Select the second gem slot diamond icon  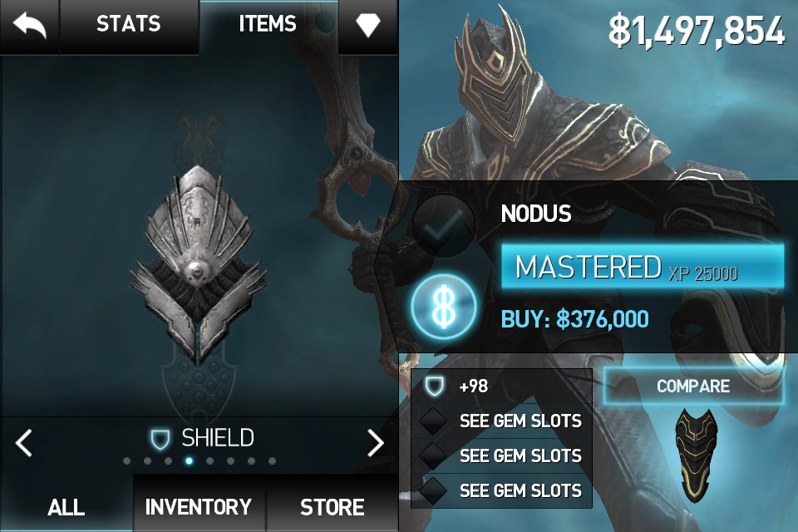(x=432, y=456)
